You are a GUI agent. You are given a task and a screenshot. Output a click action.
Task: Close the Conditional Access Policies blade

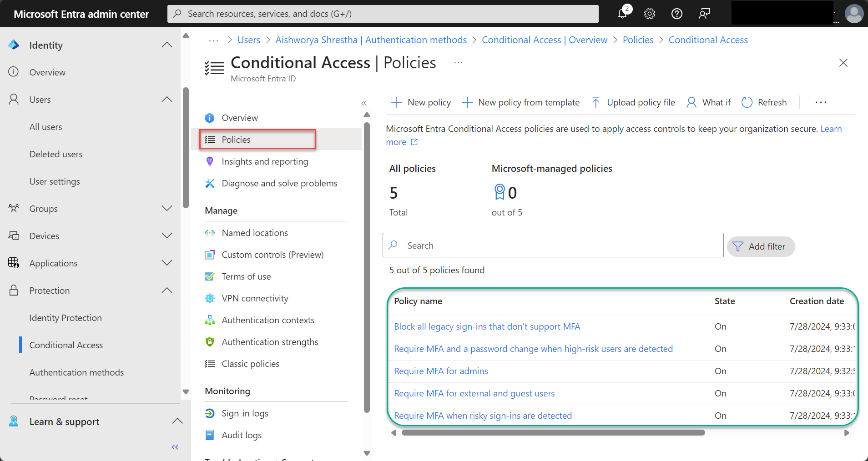tap(843, 63)
